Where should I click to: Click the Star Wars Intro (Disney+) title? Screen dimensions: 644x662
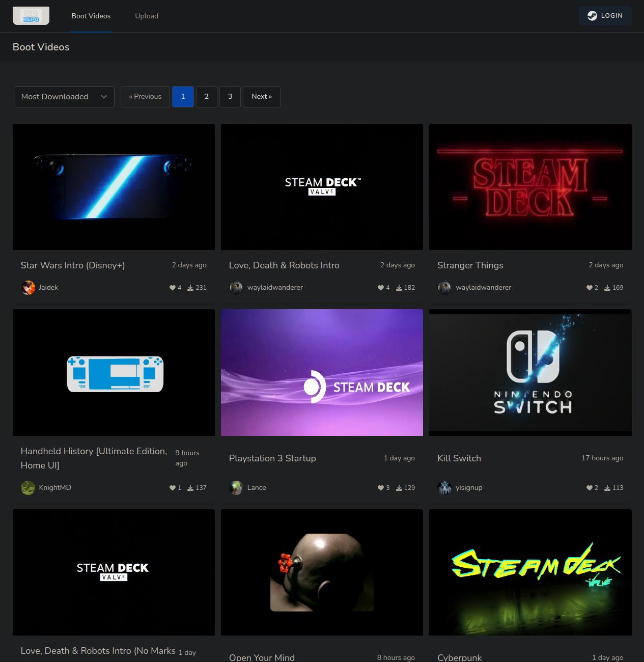tap(73, 265)
